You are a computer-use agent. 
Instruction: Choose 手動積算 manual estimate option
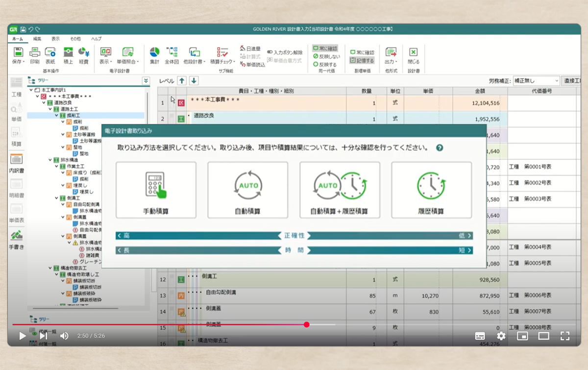coord(156,190)
